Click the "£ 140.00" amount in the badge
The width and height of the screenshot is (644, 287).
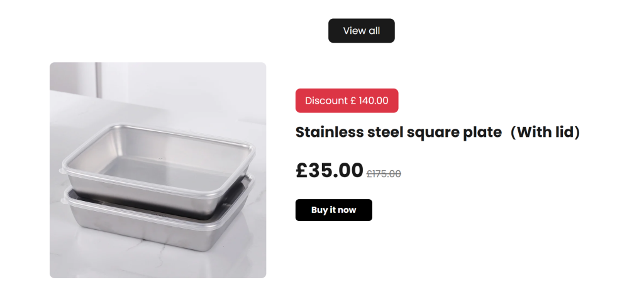[370, 100]
